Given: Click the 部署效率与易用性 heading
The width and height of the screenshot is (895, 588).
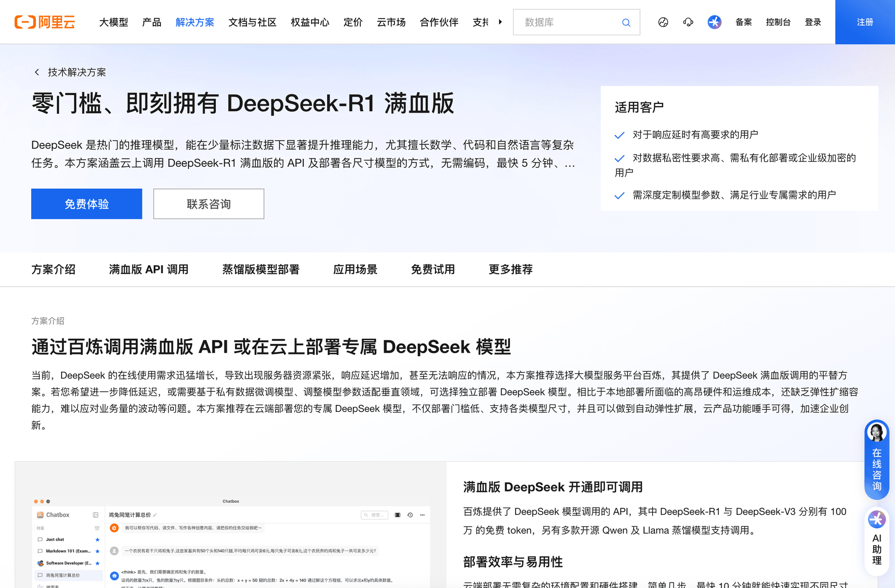Looking at the screenshot, I should tap(513, 562).
